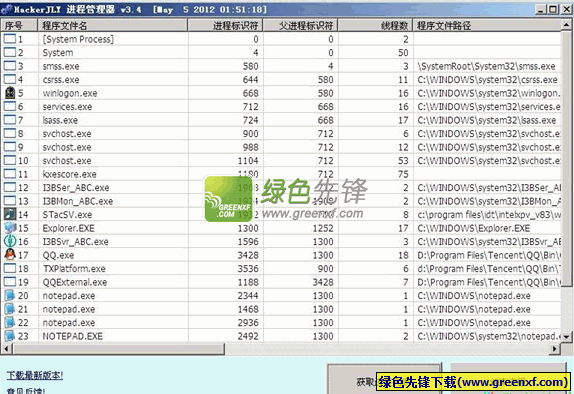Click the icon of row 21 notepad.exe

pyautogui.click(x=10, y=309)
